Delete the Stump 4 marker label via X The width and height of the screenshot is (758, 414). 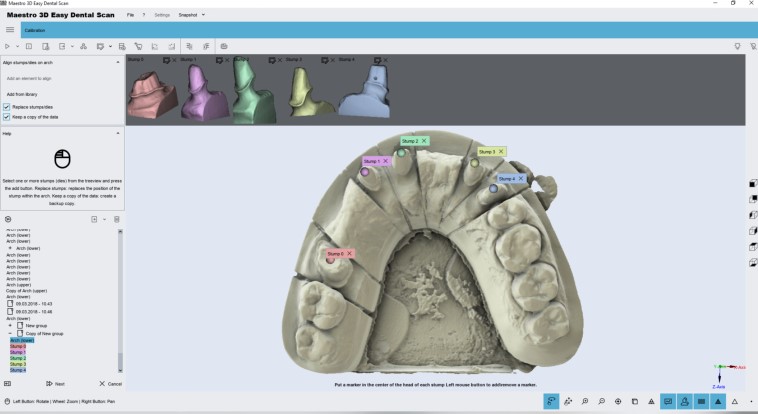[521, 178]
